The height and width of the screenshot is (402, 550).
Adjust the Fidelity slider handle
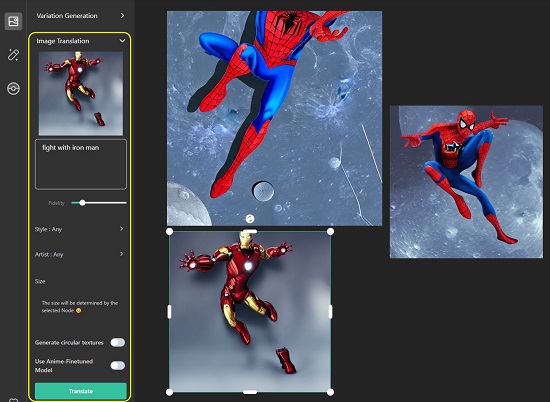tap(82, 203)
